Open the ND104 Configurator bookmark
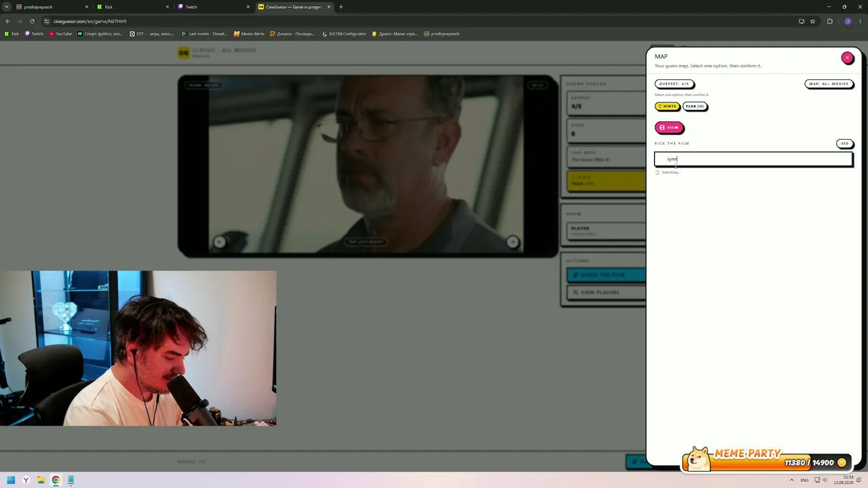Viewport: 868px width, 488px height. 344,34
